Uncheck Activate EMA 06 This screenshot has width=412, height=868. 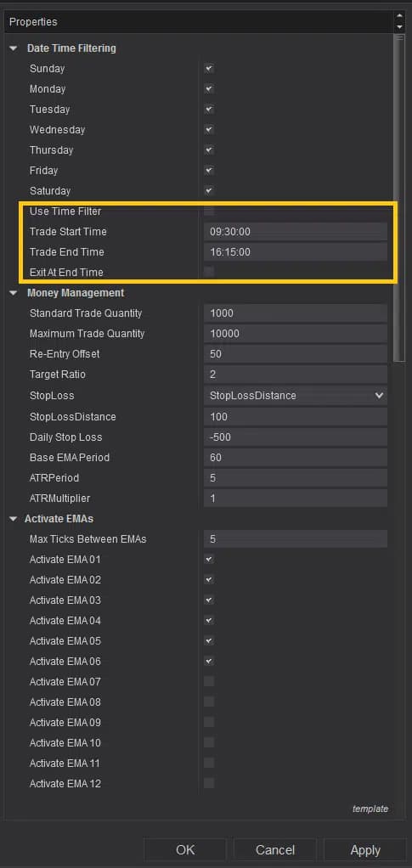click(209, 661)
